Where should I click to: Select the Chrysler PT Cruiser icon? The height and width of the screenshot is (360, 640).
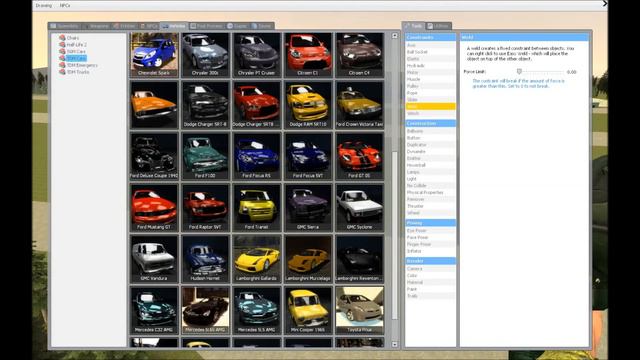pos(257,55)
